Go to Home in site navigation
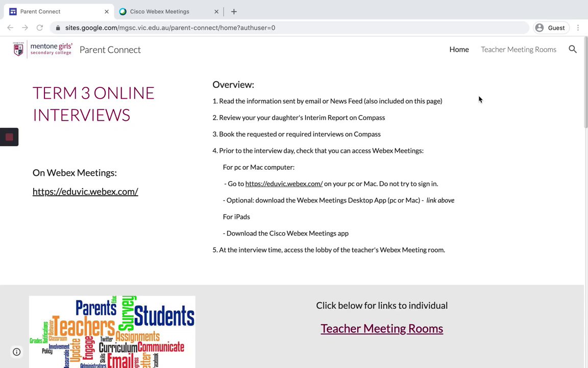This screenshot has height=368, width=588. 459,49
